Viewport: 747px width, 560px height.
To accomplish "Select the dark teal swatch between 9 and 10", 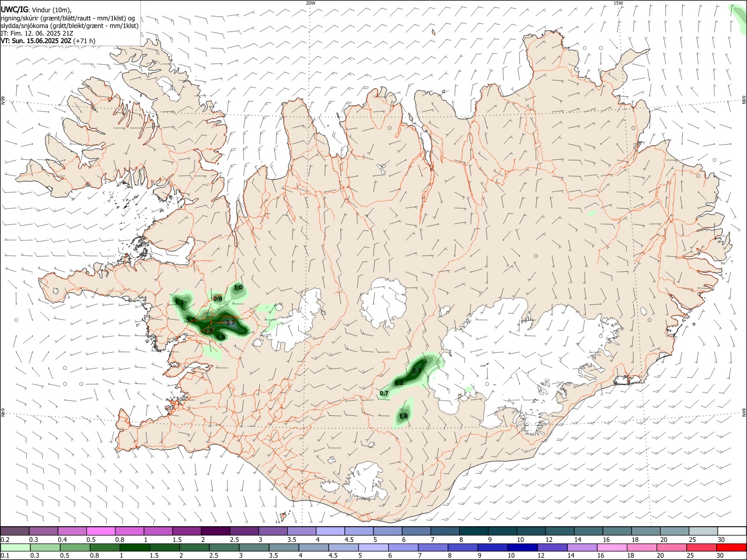I will (x=502, y=531).
